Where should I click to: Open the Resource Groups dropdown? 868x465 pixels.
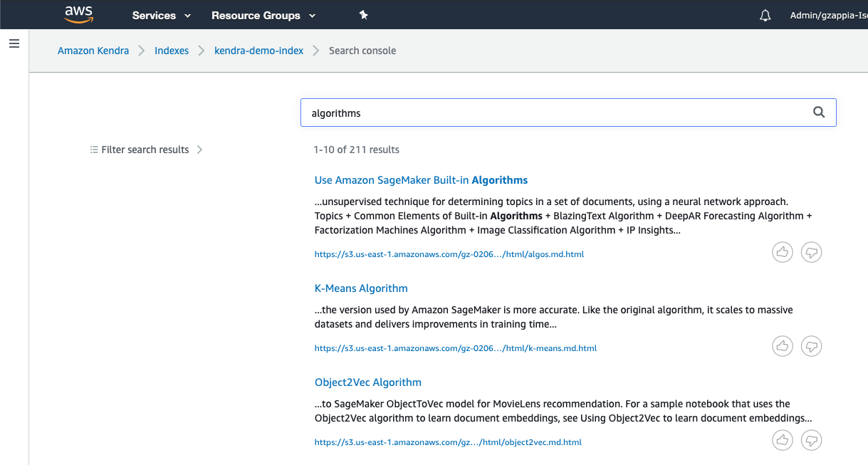click(x=263, y=15)
